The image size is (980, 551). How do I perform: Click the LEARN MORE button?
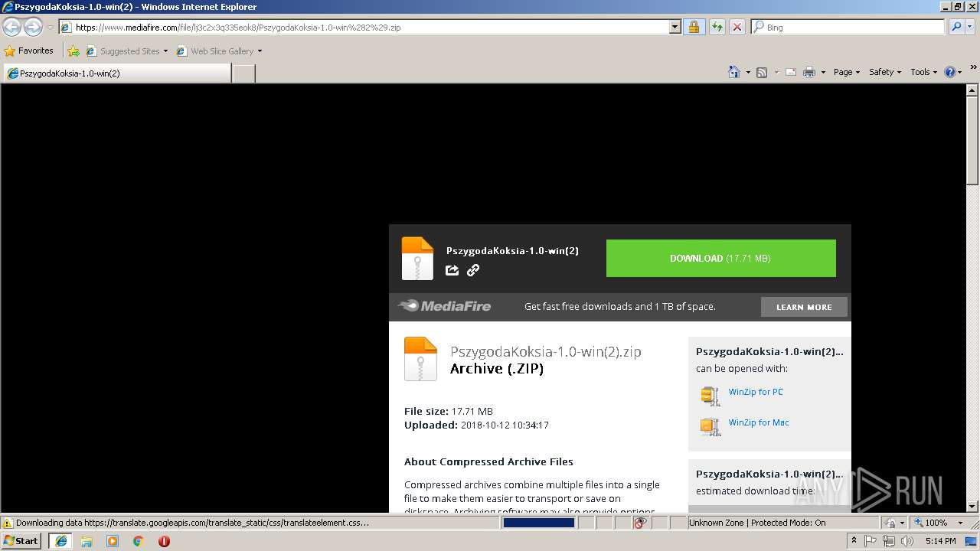pos(804,307)
